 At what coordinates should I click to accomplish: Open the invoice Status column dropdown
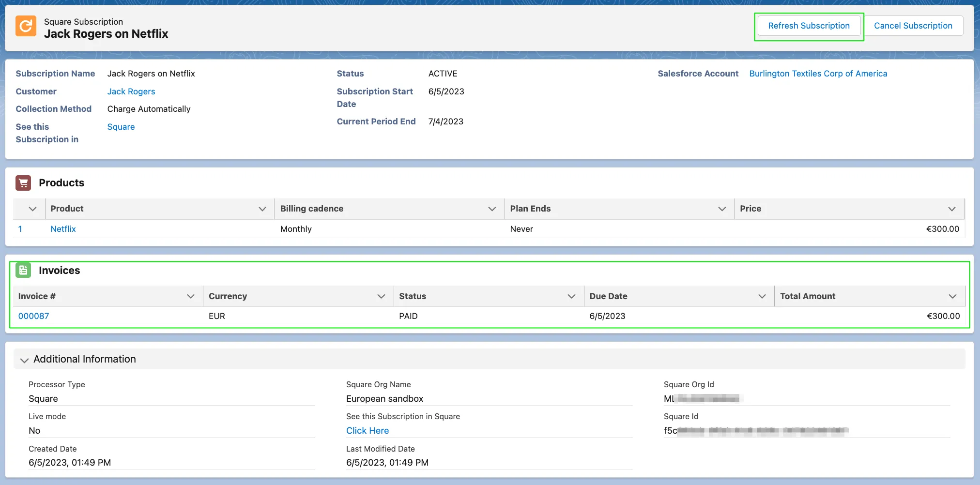coord(571,296)
